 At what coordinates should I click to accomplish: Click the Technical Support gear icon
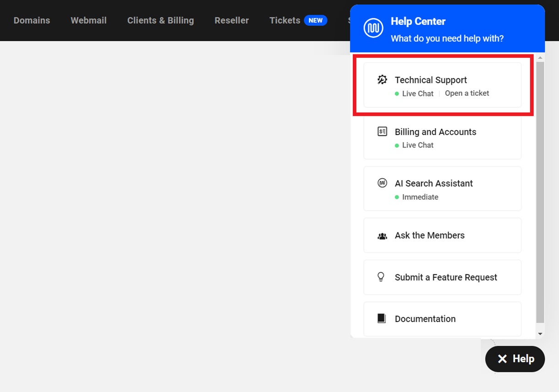click(x=383, y=79)
